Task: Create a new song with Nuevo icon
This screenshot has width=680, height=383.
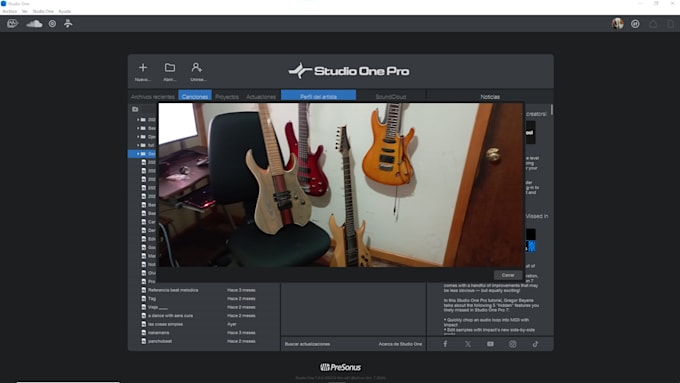Action: [x=143, y=68]
